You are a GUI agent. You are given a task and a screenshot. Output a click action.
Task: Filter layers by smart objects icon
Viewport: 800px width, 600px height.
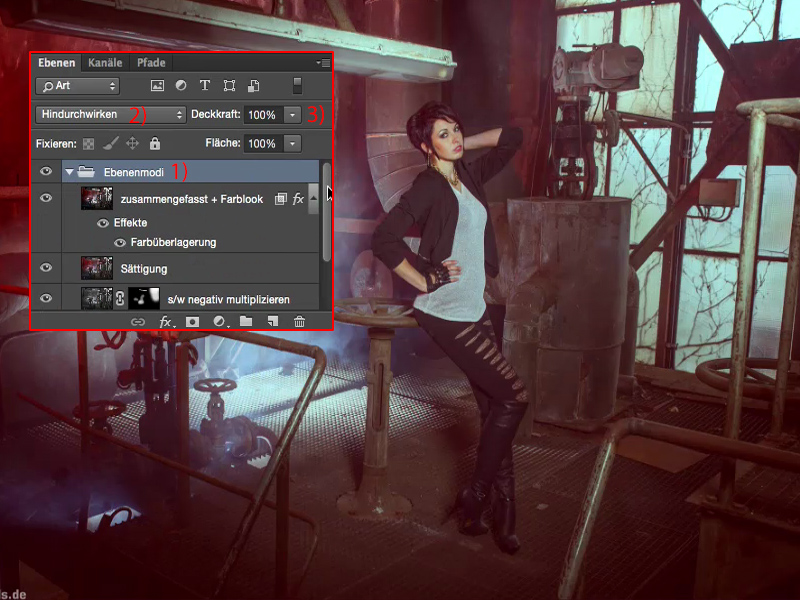click(x=254, y=86)
